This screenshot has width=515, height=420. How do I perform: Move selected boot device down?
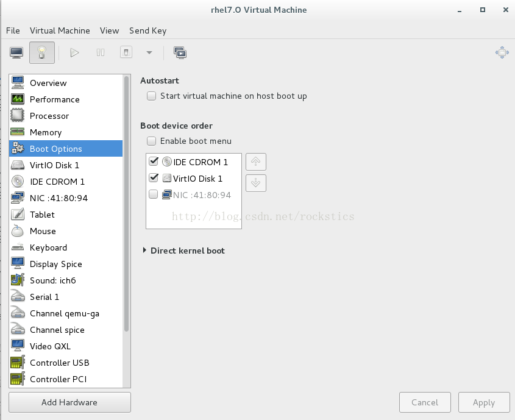pyautogui.click(x=256, y=183)
